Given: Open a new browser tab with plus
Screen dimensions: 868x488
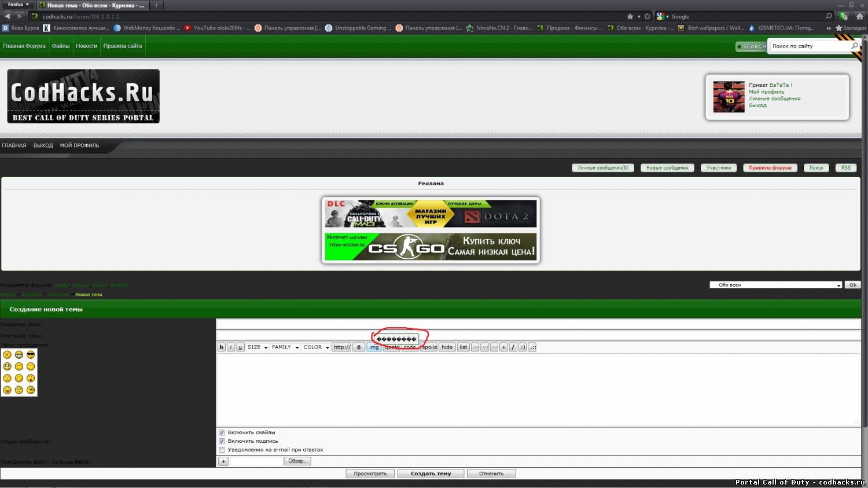Looking at the screenshot, I should pos(156,5).
